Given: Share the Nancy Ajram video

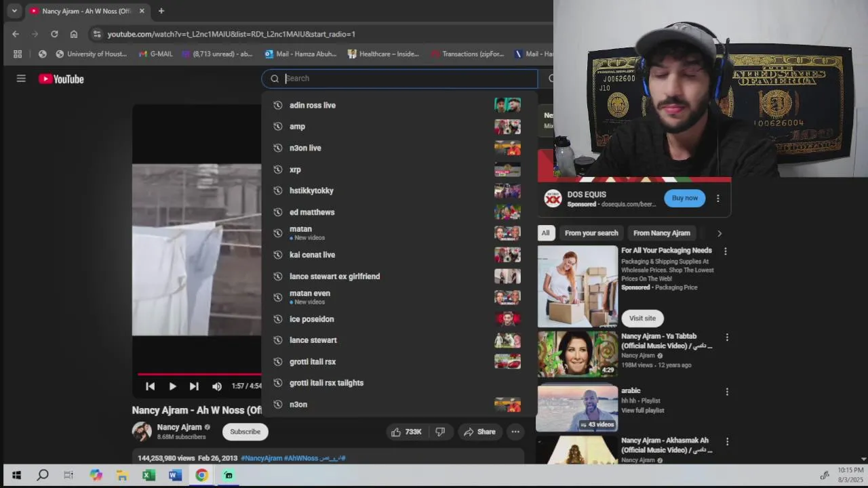Looking at the screenshot, I should click(x=479, y=432).
